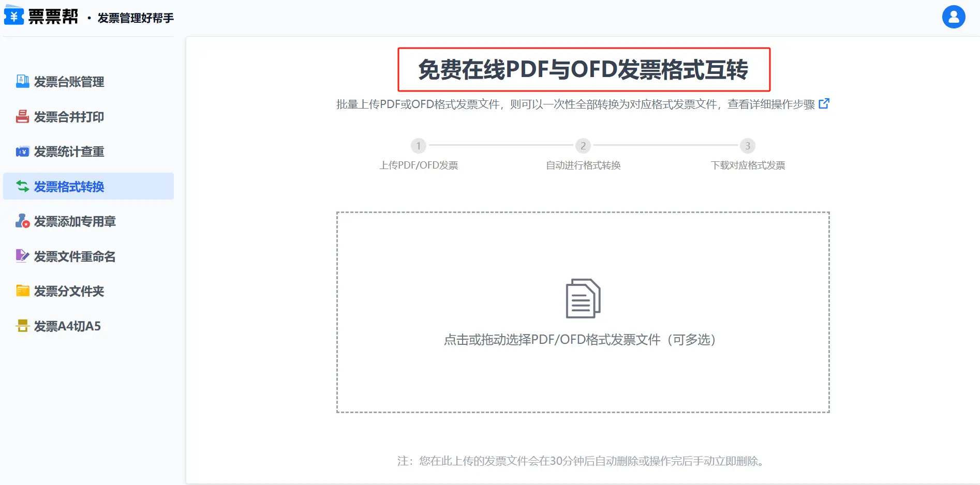Click the 发票管理好帮手 slogan text
This screenshot has height=485, width=980.
click(136, 18)
